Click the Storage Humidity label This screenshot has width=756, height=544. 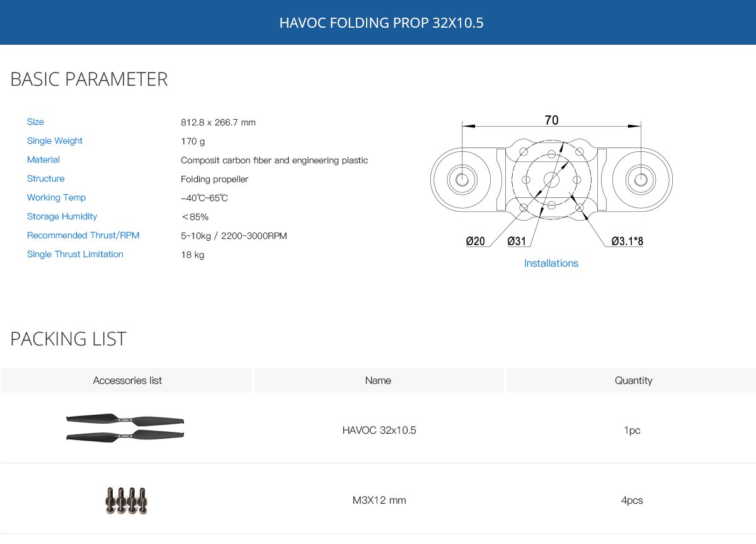point(62,216)
